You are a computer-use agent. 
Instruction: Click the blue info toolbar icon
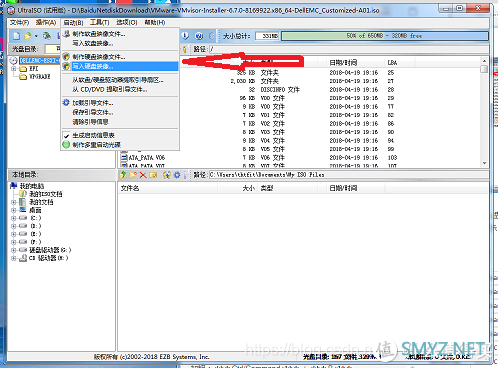(185, 36)
